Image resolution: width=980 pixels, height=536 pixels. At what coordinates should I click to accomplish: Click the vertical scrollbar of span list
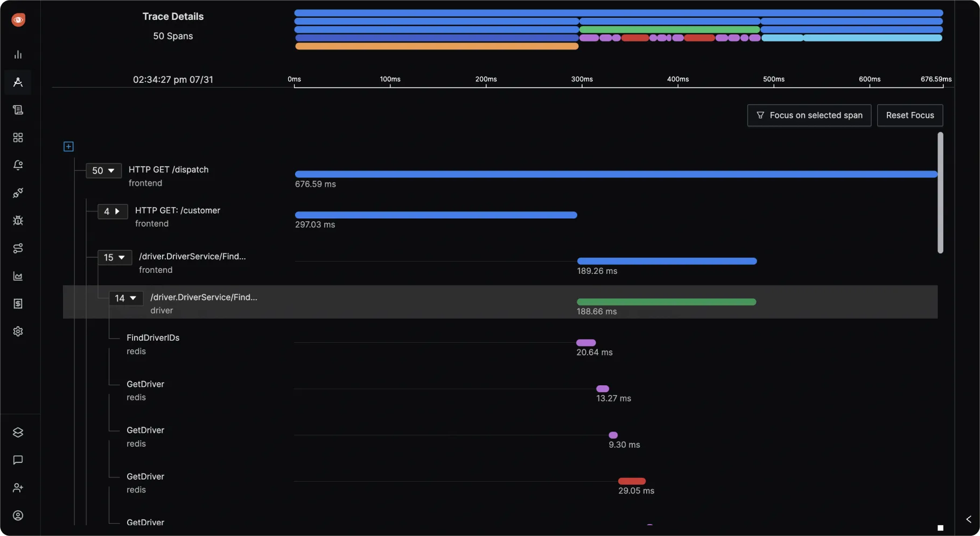[940, 193]
